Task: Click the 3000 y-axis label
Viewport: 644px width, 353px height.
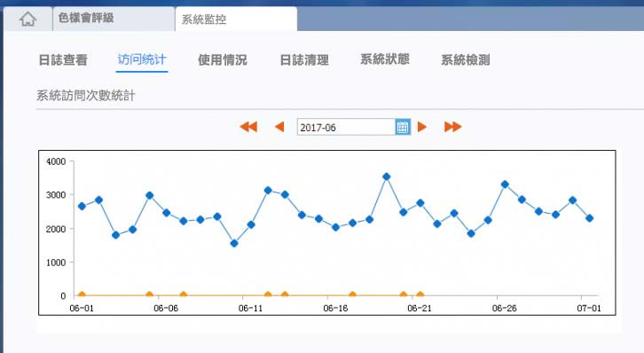Action: tap(56, 195)
